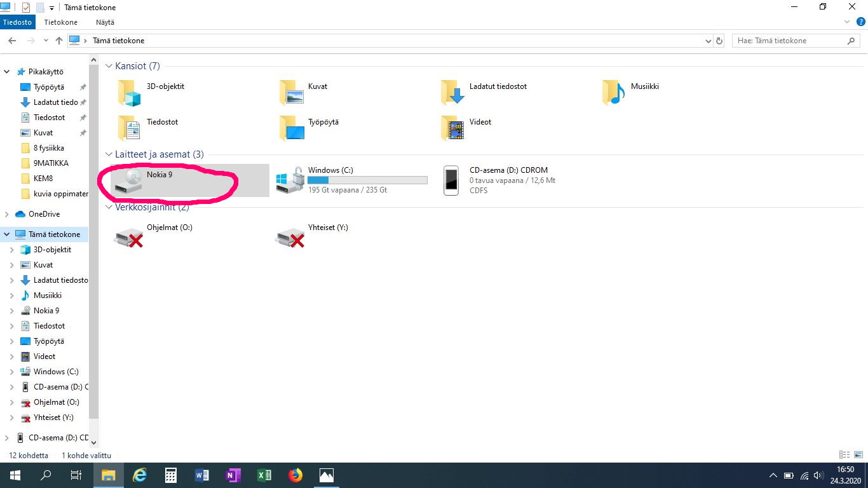Screen dimensions: 868x488
Task: Click the refresh icon beside address bar
Action: [719, 41]
